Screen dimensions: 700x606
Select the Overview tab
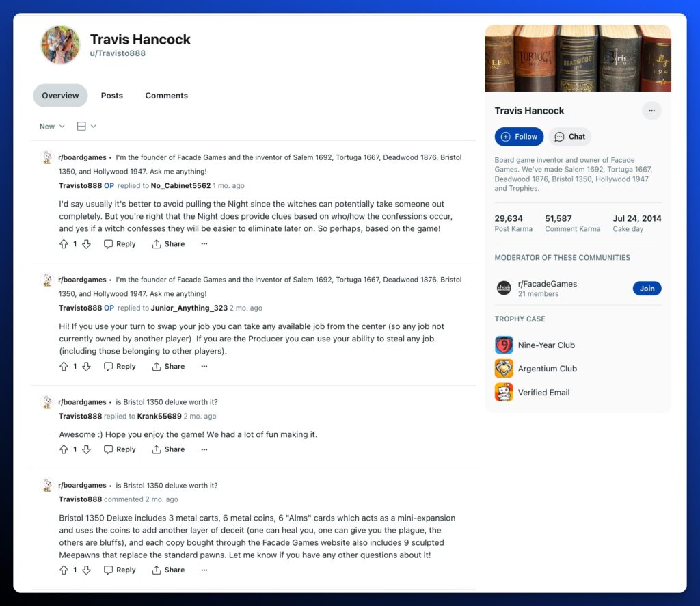point(60,96)
